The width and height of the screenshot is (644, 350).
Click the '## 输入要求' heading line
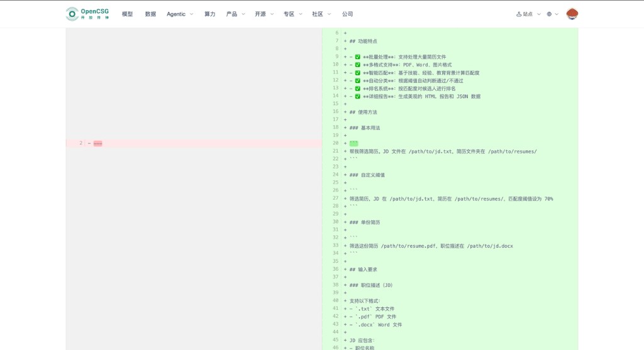pos(364,270)
